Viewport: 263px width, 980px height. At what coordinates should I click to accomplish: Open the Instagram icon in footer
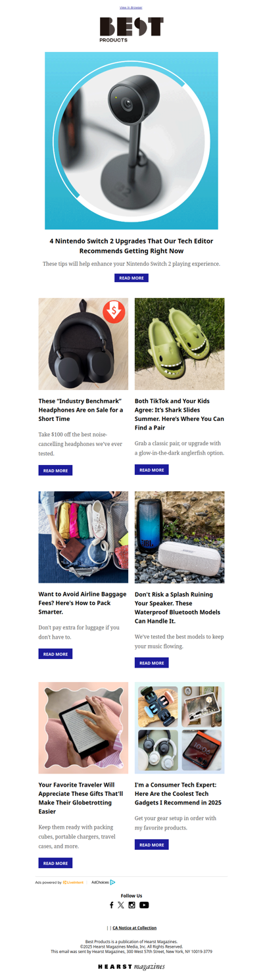tap(131, 905)
